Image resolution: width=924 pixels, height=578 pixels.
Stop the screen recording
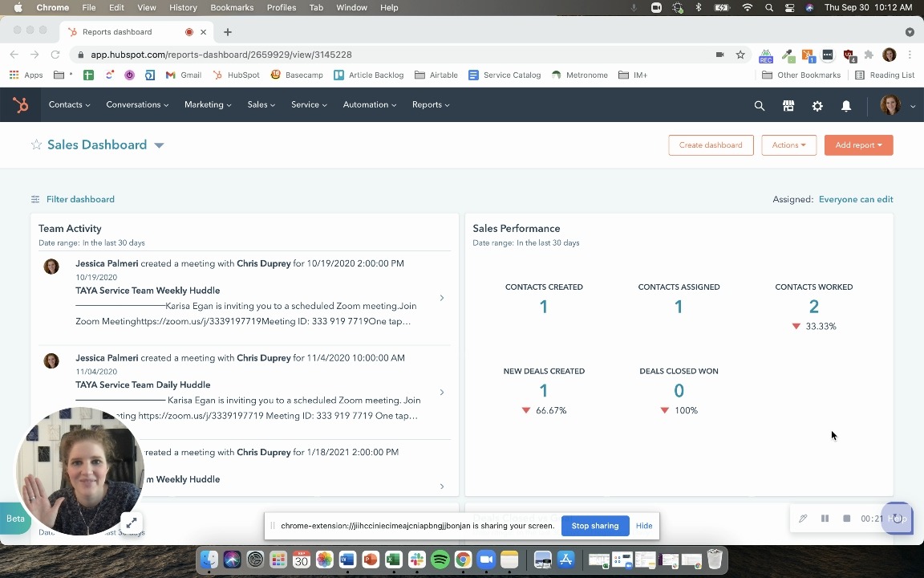[846, 519]
